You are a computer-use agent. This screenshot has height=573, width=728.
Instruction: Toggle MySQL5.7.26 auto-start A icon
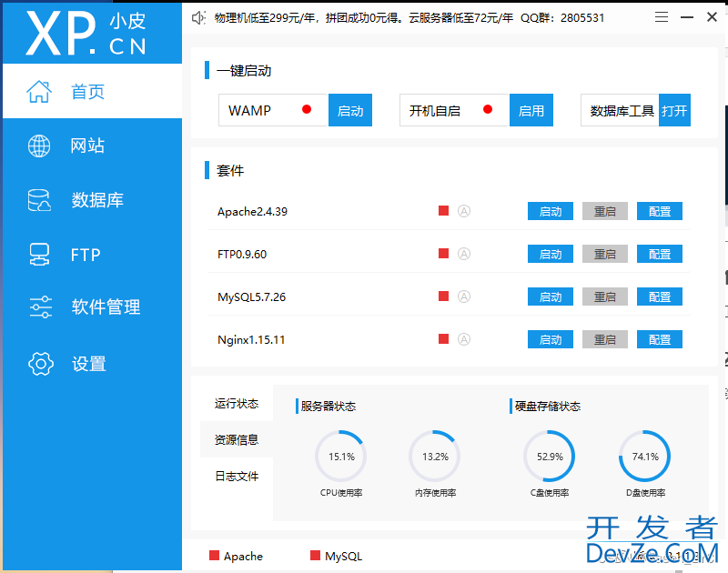[x=464, y=297]
